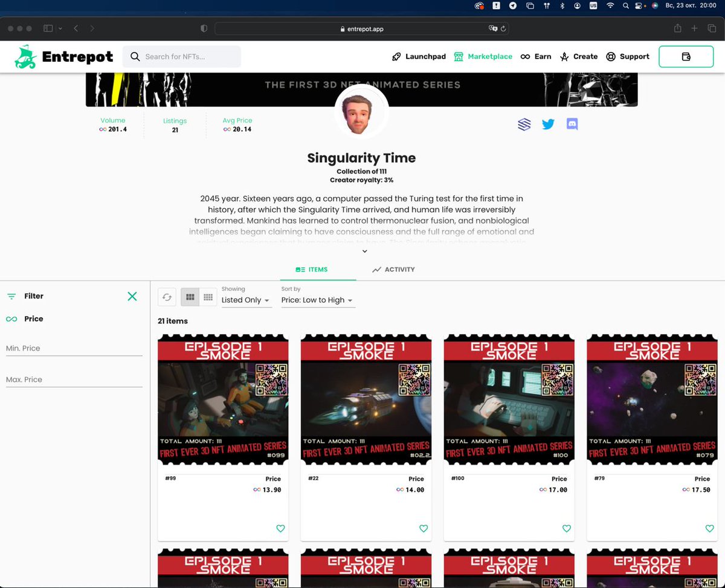Click the Filter lines icon
Screen dimensions: 725x588
[11, 296]
